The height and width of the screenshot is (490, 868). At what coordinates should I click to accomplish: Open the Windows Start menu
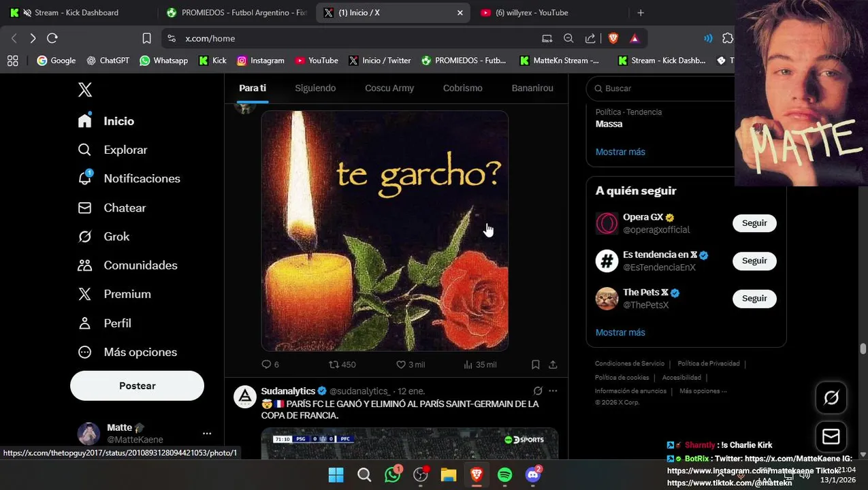click(x=336, y=475)
